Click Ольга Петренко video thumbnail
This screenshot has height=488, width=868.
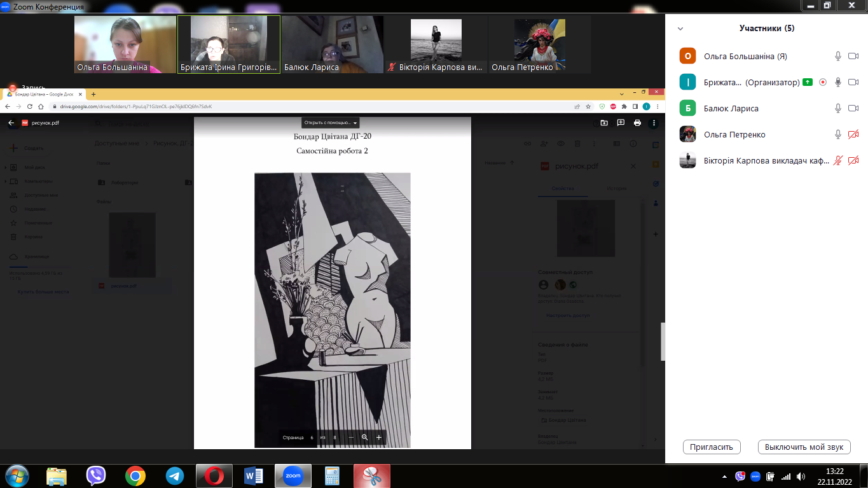pos(540,45)
